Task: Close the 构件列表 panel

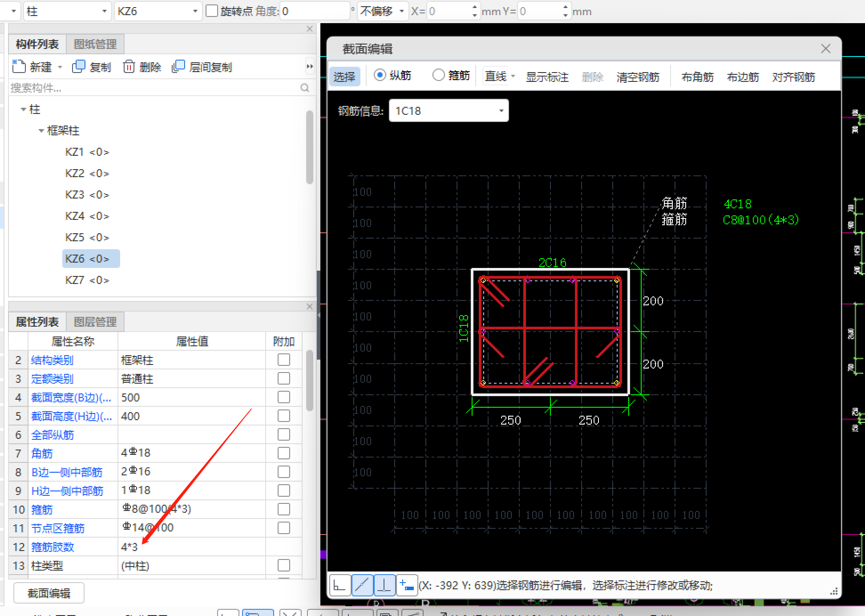Action: click(310, 29)
